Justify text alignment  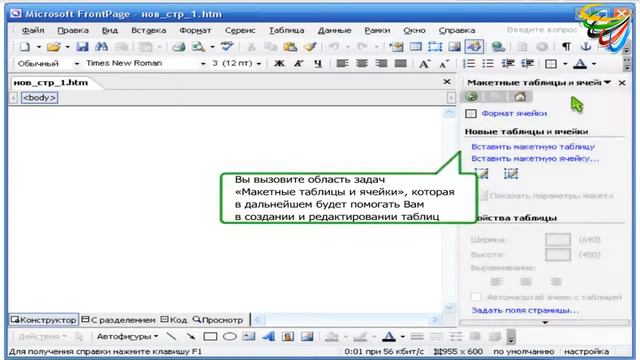click(x=401, y=64)
